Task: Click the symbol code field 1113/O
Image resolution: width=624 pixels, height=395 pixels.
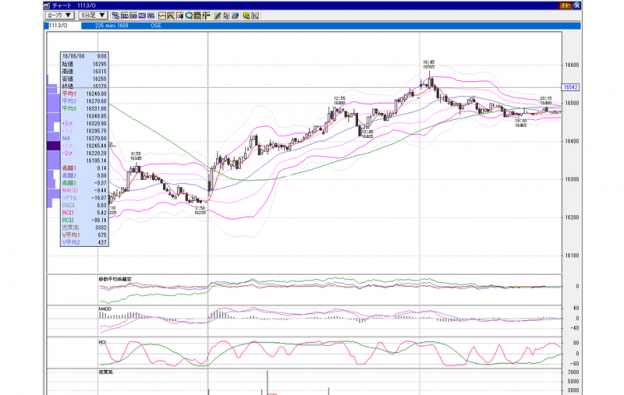Action: tap(64, 25)
